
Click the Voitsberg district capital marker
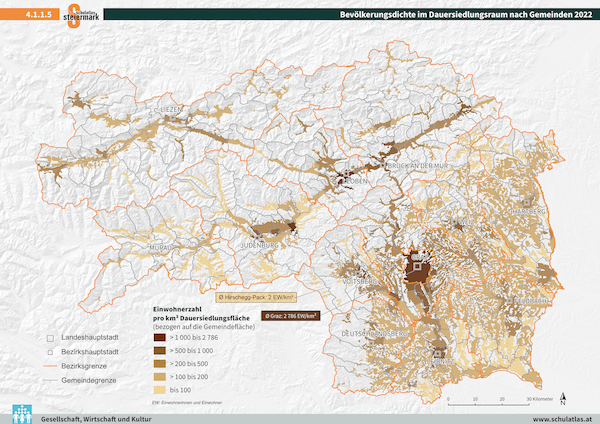(359, 273)
